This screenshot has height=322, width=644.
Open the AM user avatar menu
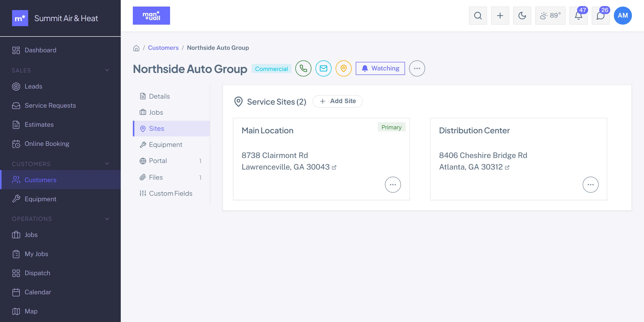623,16
